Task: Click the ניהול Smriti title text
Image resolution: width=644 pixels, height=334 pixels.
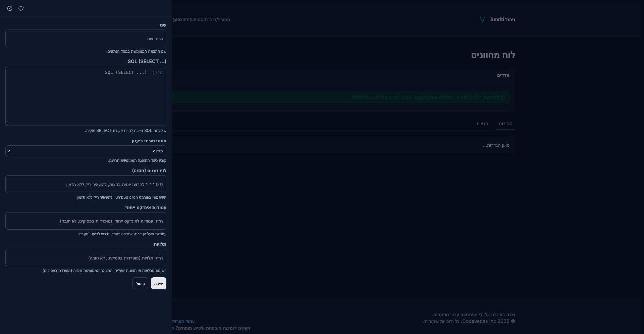Action: (x=502, y=20)
